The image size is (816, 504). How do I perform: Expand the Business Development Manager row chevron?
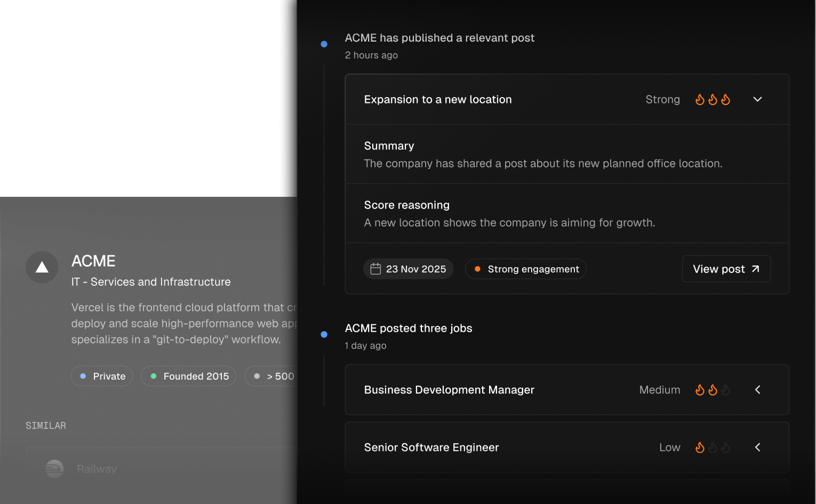tap(757, 390)
